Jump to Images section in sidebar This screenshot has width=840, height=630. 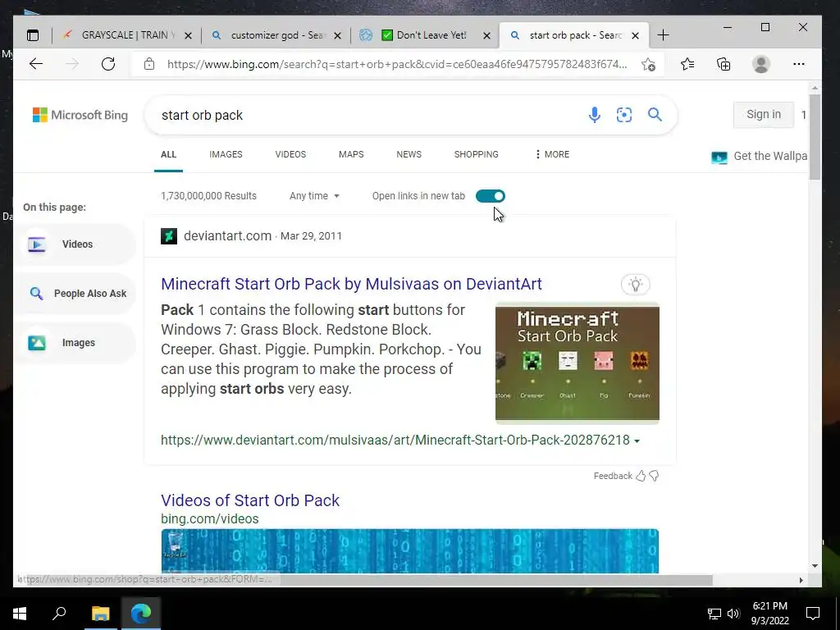(75, 343)
